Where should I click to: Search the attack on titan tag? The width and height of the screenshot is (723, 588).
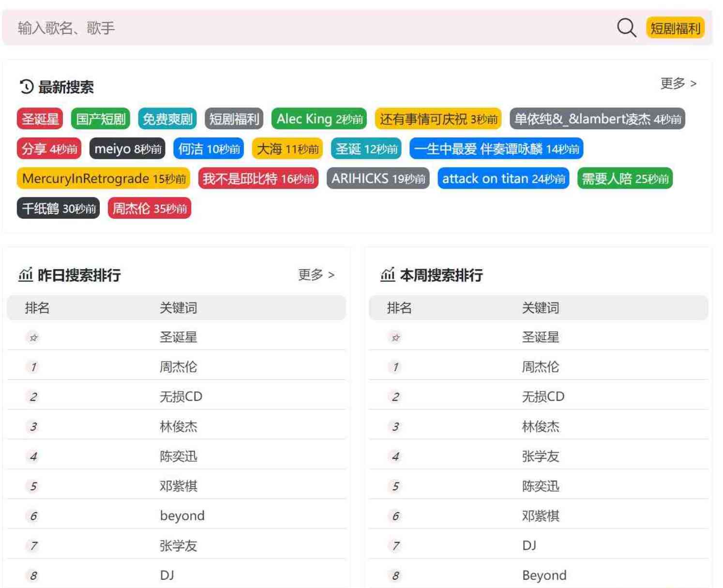point(503,179)
